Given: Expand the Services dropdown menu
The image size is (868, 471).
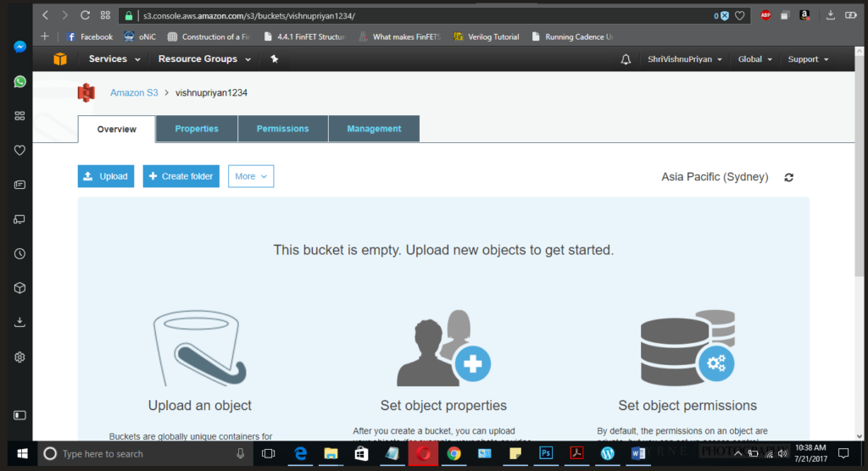Looking at the screenshot, I should tap(113, 59).
